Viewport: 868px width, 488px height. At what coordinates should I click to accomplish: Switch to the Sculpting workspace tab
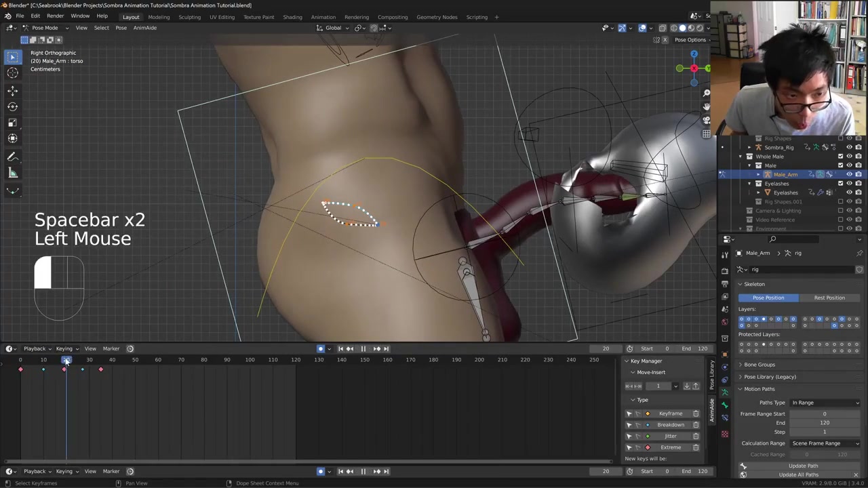(x=189, y=17)
